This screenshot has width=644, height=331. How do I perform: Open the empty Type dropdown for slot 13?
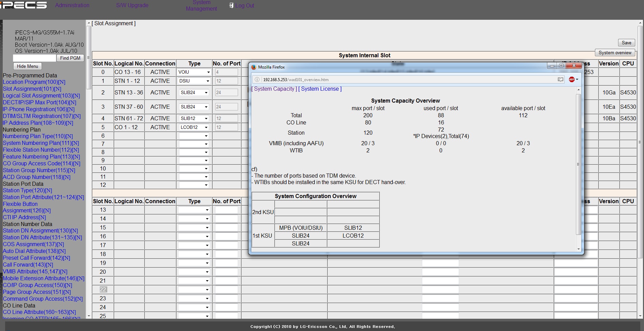tap(194, 210)
